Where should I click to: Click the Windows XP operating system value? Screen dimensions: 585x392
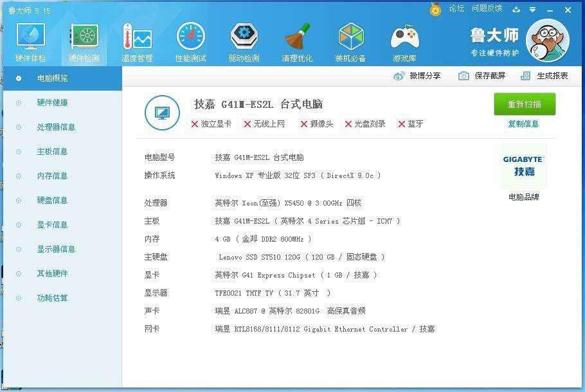[x=298, y=175]
